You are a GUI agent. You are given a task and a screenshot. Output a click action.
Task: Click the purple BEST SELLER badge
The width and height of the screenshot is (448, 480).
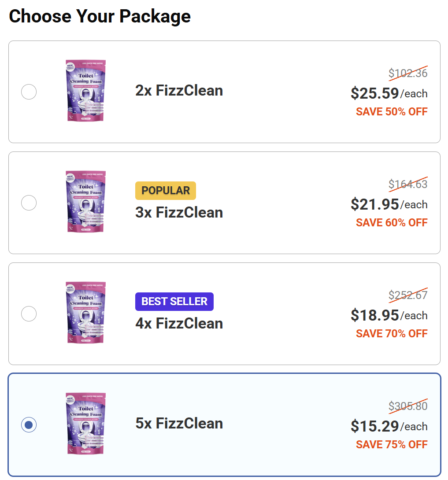[x=174, y=301]
